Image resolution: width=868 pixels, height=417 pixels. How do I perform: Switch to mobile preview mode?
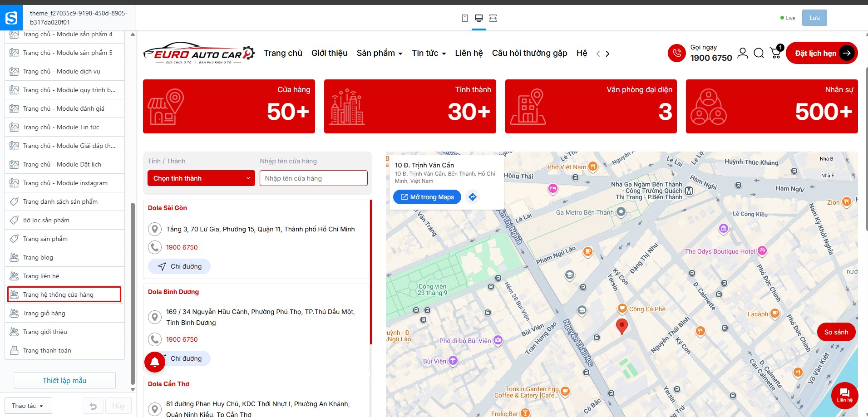point(464,18)
